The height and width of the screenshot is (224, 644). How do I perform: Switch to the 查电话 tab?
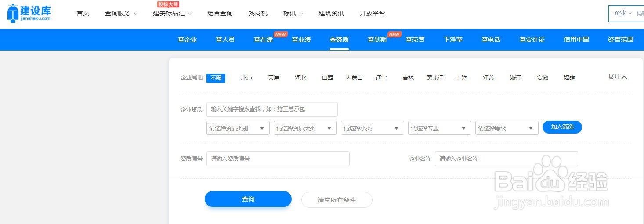[x=491, y=40]
